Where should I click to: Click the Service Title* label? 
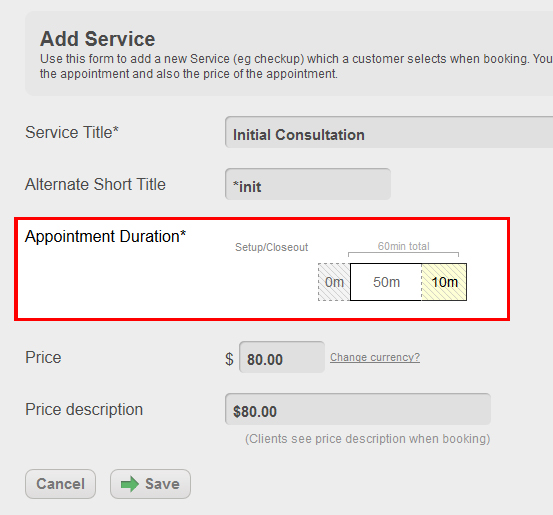point(72,132)
